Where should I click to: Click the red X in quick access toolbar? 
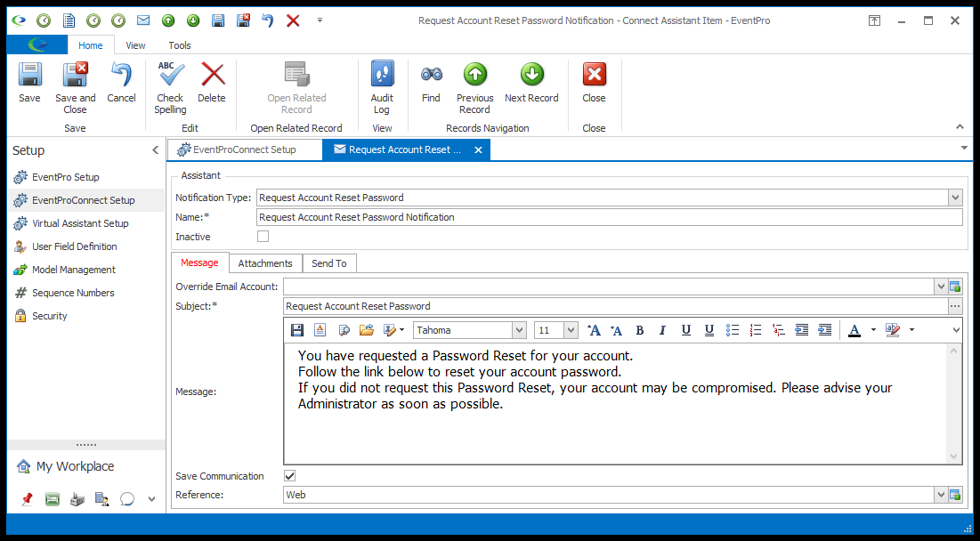click(293, 20)
